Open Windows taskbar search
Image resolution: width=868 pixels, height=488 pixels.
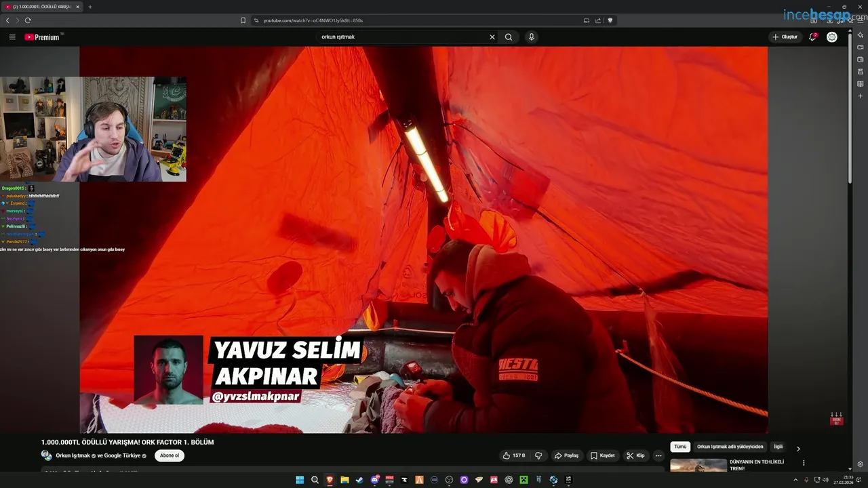pos(315,480)
